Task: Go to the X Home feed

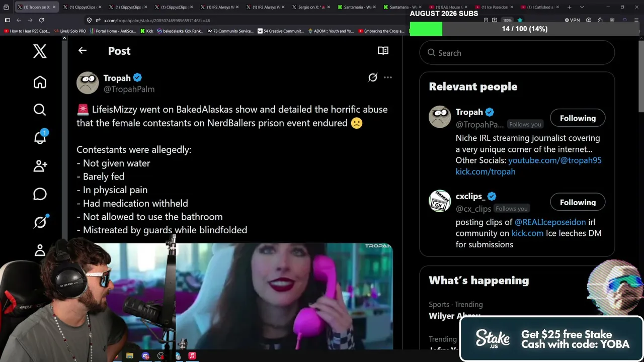Action: (x=40, y=82)
